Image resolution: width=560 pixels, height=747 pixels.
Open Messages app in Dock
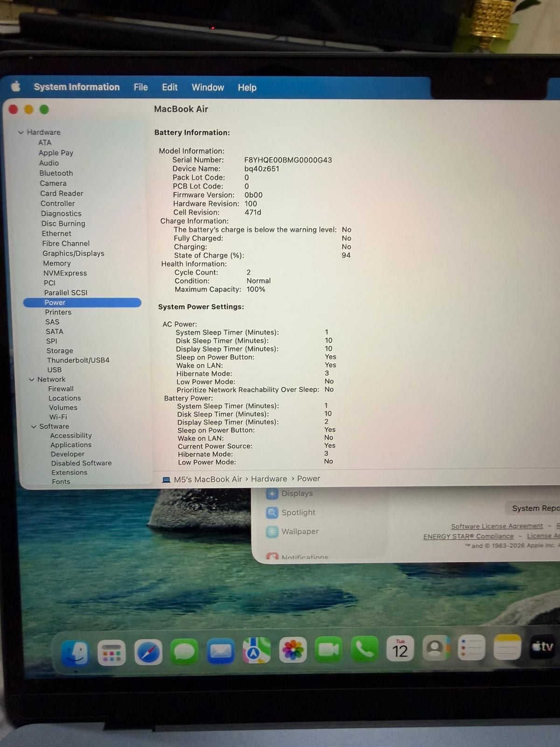point(184,651)
